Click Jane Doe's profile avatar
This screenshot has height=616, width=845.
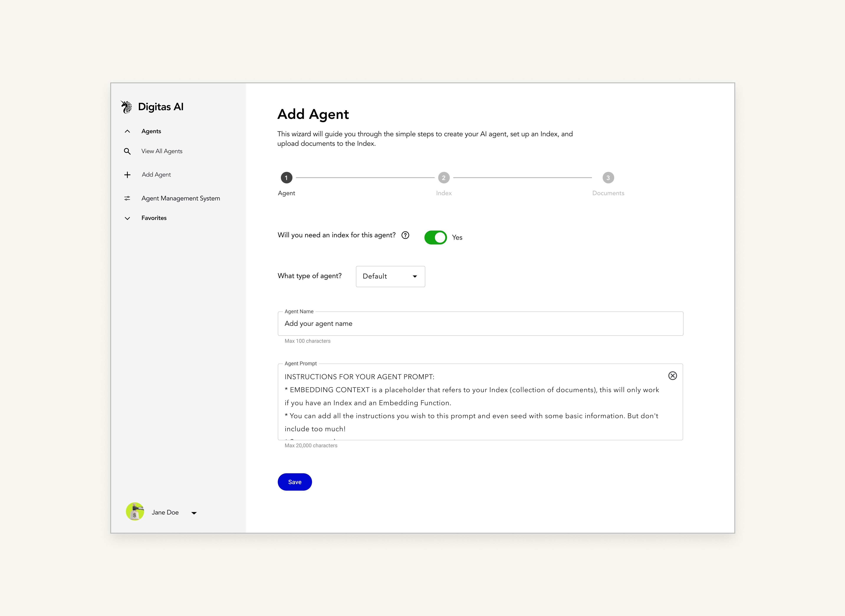click(135, 512)
